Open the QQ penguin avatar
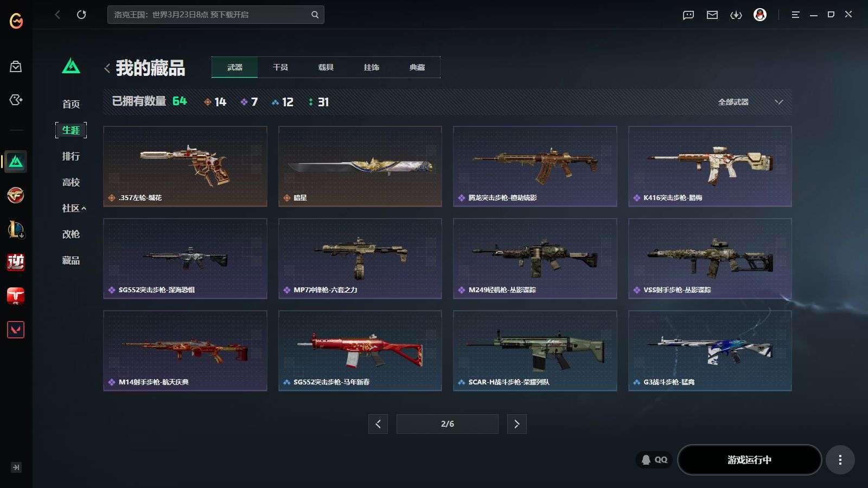Image resolution: width=868 pixels, height=488 pixels. 760,15
